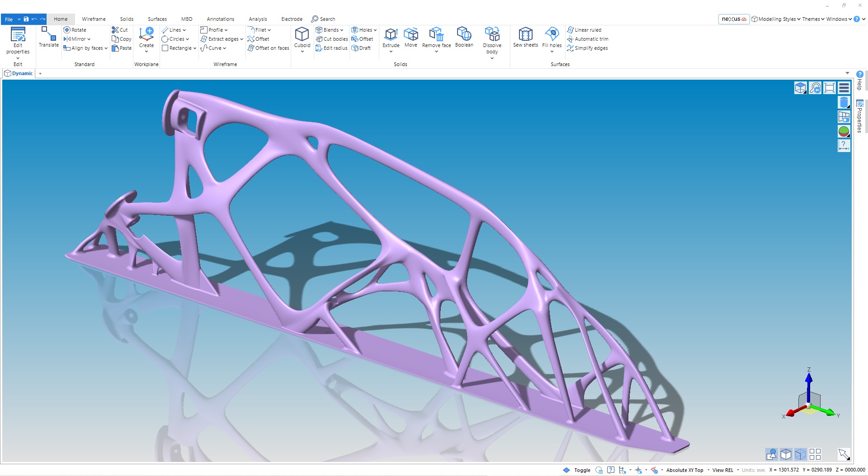868x476 pixels.
Task: Open the Analysis ribbon tab
Action: point(258,19)
